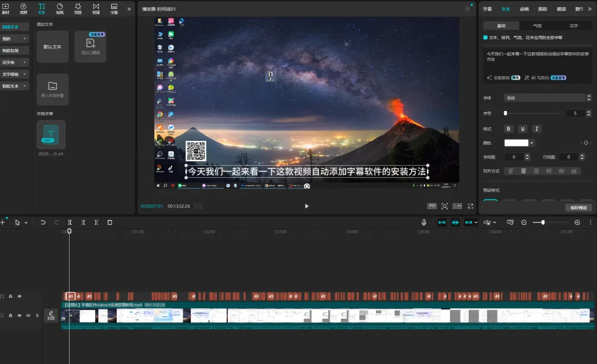
Task: Click the 默认文本 default text card
Action: tap(53, 47)
